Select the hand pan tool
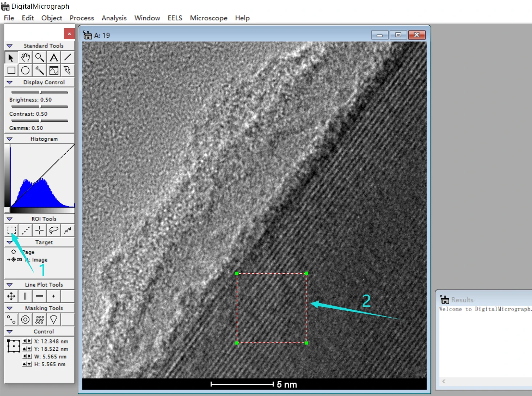The image size is (532, 396). (25, 57)
